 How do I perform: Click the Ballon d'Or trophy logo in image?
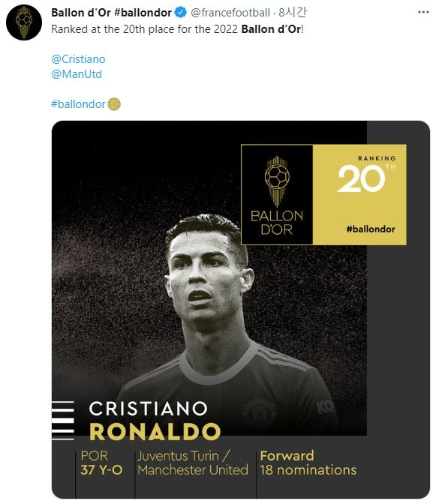click(x=277, y=195)
